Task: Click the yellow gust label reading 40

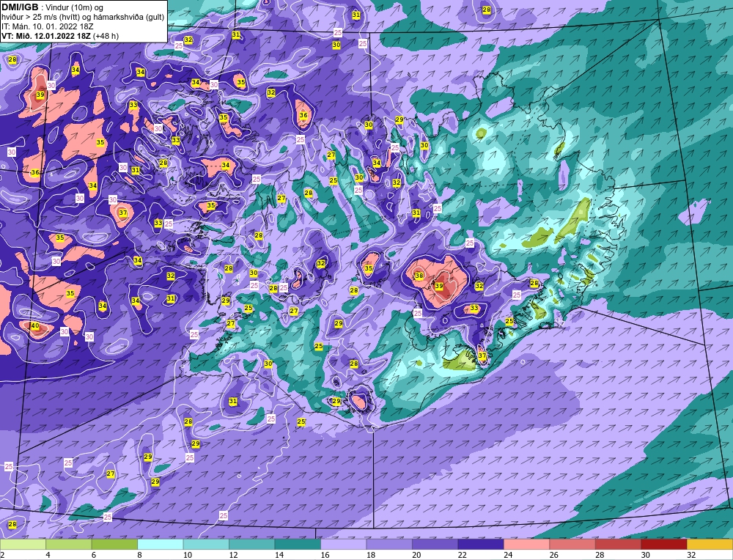Action: [34, 325]
